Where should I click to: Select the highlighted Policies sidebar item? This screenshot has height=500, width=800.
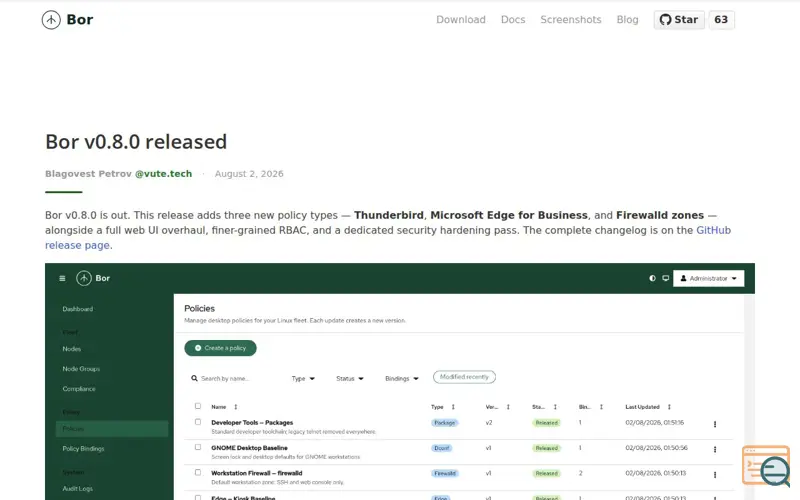click(x=112, y=429)
